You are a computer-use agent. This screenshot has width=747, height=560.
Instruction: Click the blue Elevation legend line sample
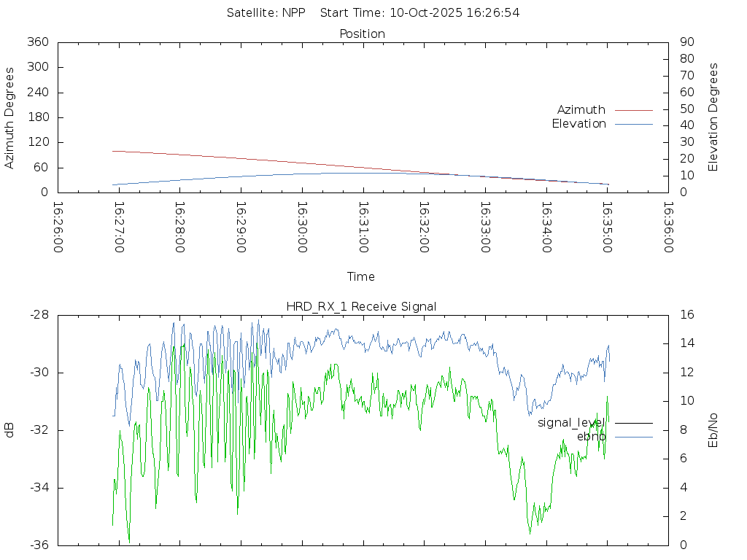[x=633, y=124]
